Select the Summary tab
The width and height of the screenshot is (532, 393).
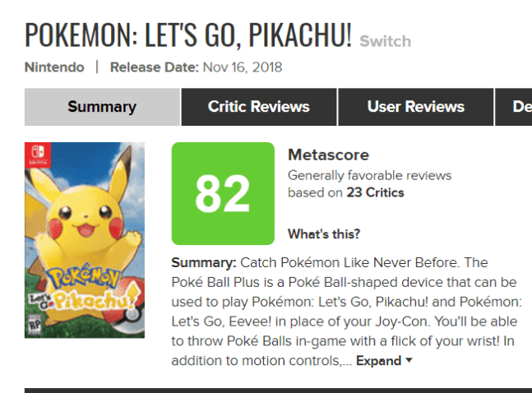tap(102, 107)
